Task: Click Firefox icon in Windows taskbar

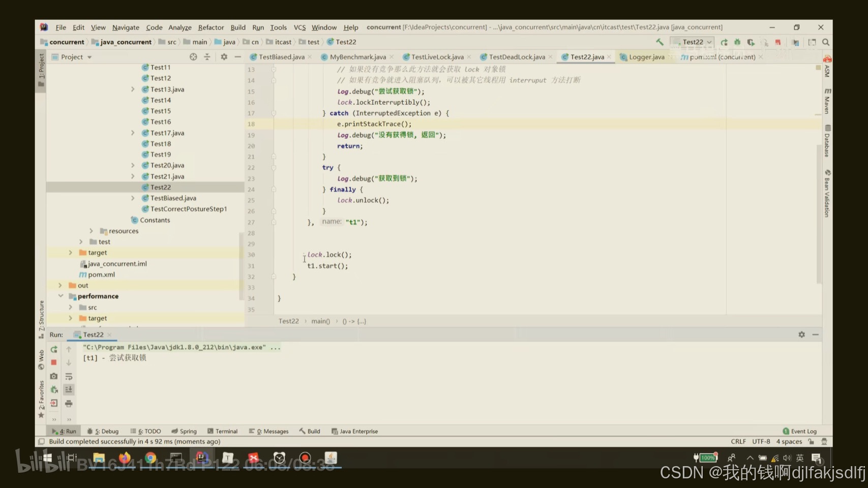Action: click(x=125, y=458)
